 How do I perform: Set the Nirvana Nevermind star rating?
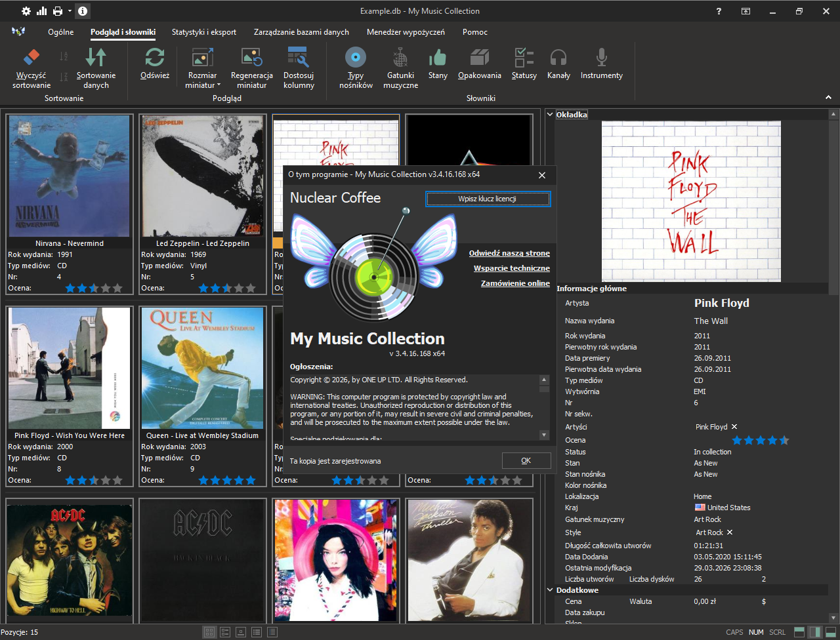94,288
